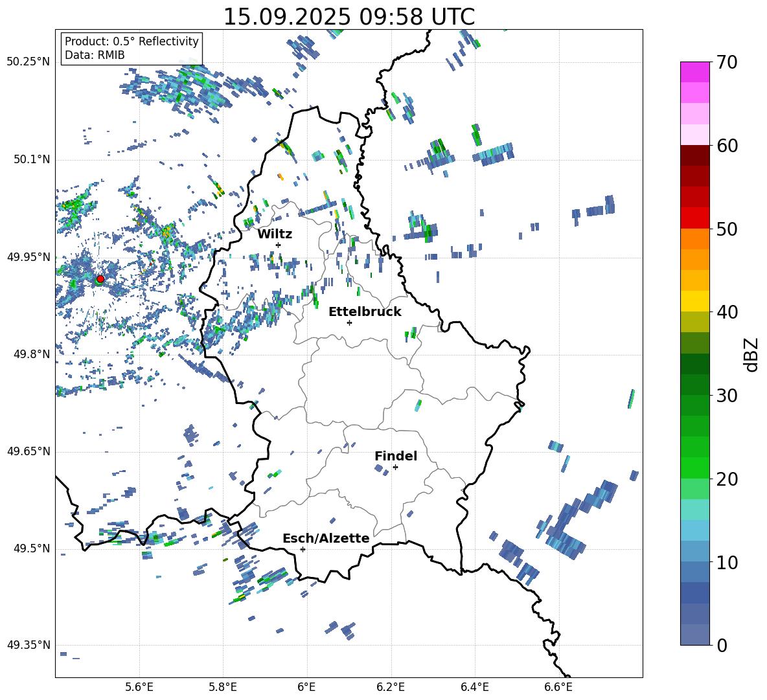767x700 pixels.
Task: Click the 50.1°N latitude label
Action: pyautogui.click(x=31, y=160)
